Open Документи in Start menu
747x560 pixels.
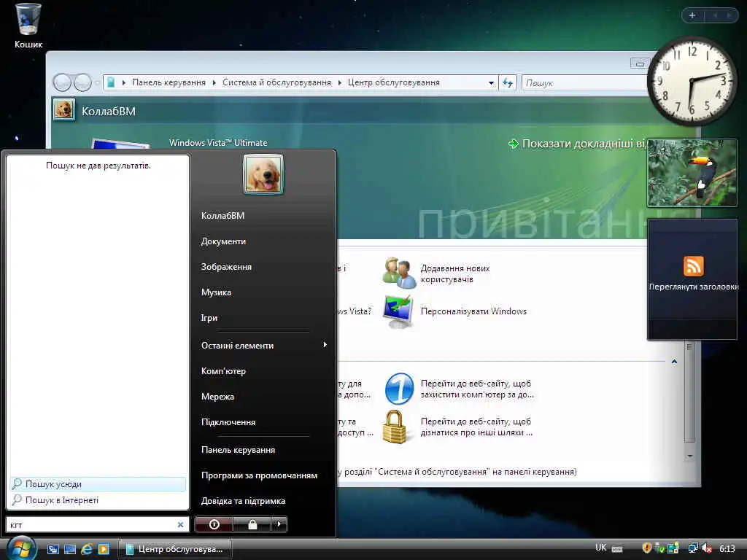pos(223,241)
